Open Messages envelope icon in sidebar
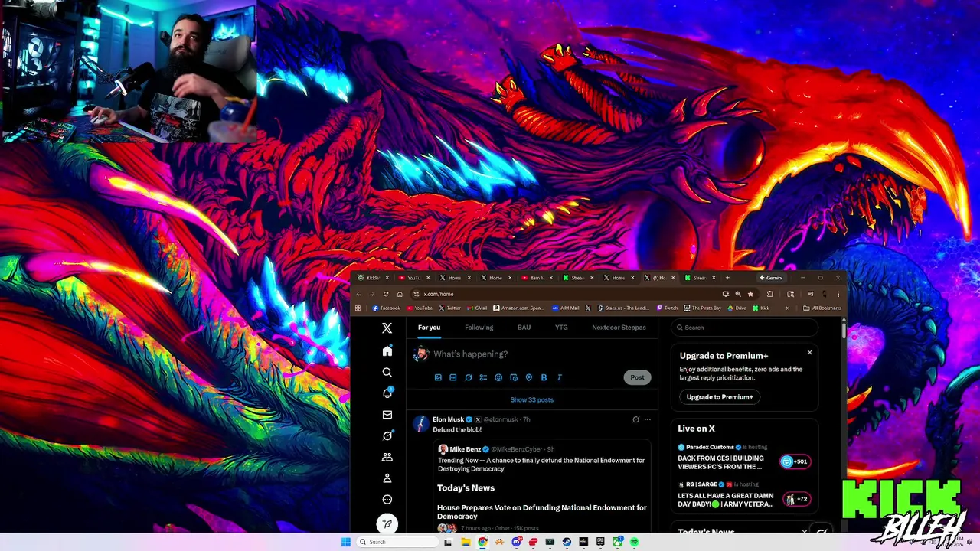980x551 pixels. [x=387, y=414]
